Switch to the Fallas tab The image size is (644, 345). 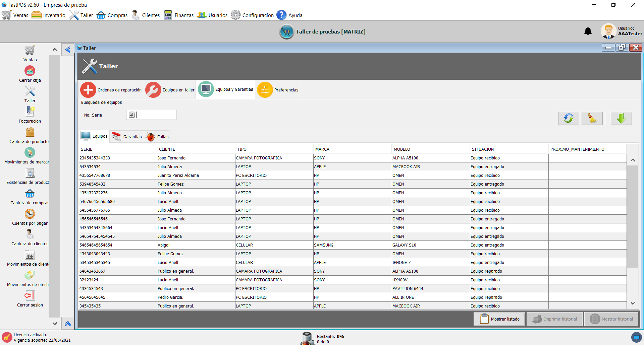(157, 137)
